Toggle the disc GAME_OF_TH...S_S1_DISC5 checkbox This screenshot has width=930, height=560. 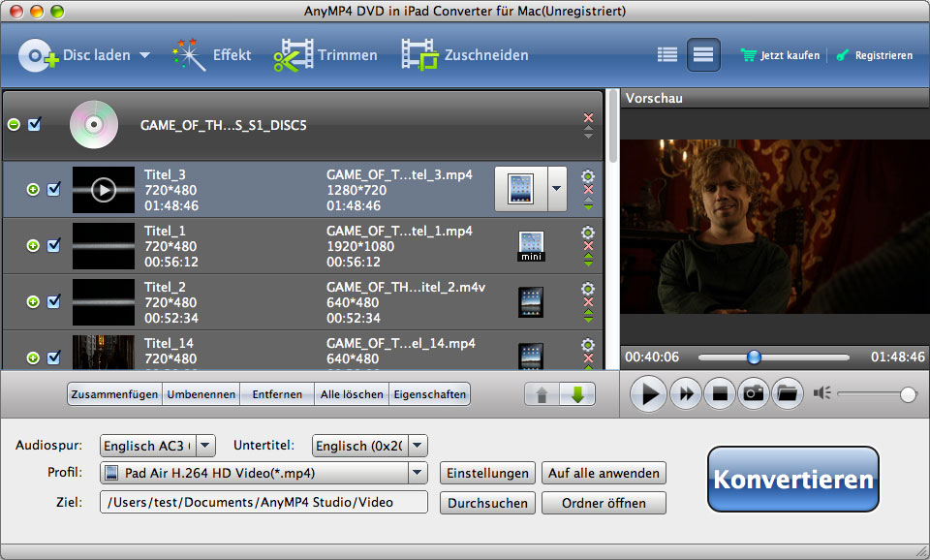coord(35,124)
